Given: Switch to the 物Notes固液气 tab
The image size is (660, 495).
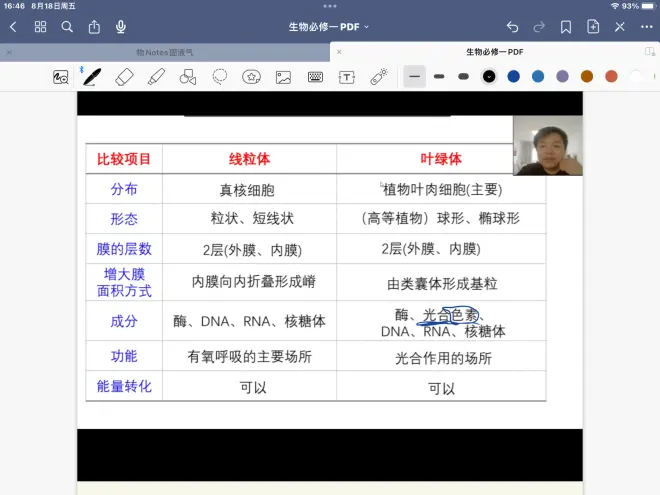Looking at the screenshot, I should click(168, 51).
